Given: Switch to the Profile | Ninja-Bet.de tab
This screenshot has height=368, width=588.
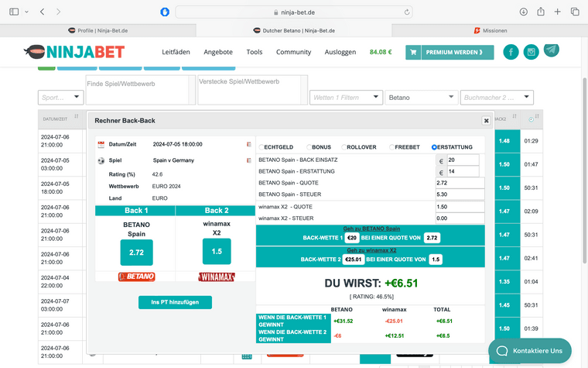Looking at the screenshot, I should pos(98,30).
